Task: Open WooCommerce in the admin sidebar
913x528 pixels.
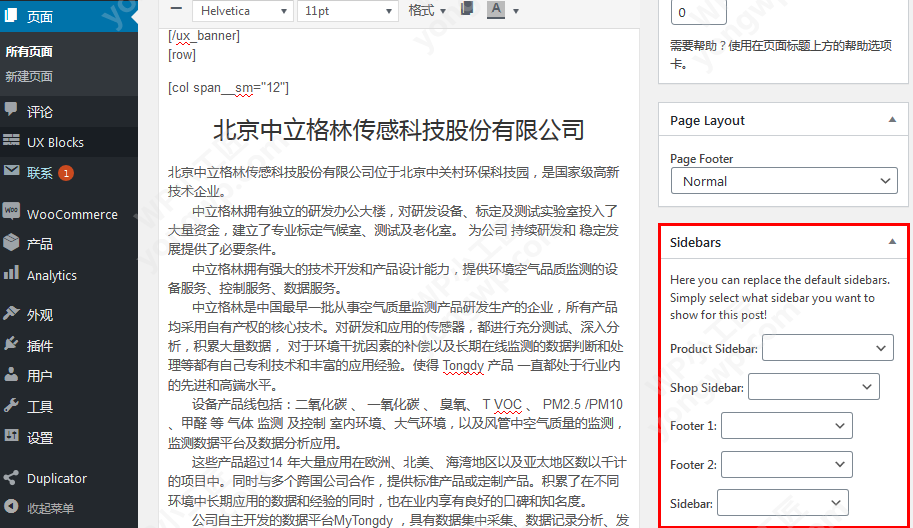Action: (71, 214)
